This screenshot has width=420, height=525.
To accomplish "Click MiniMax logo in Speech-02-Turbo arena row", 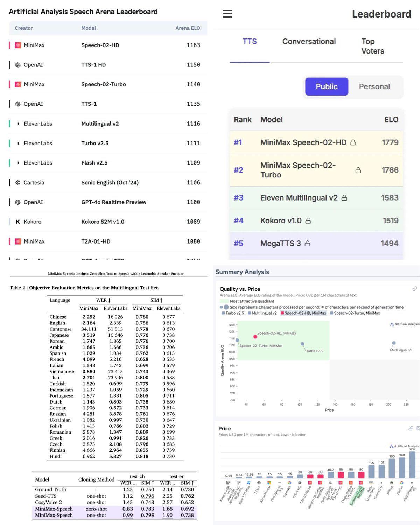I will (x=18, y=84).
